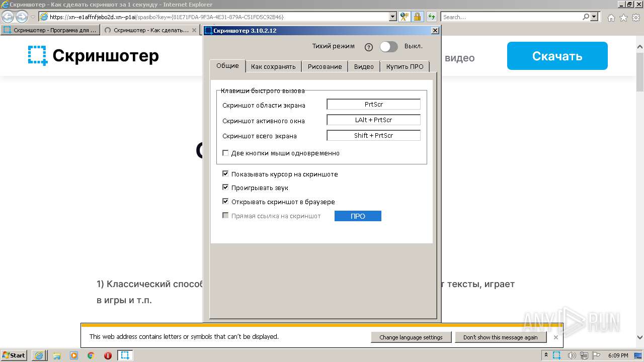
Task: Click the LAlt + PrtScr hotkey field
Action: pyautogui.click(x=373, y=120)
